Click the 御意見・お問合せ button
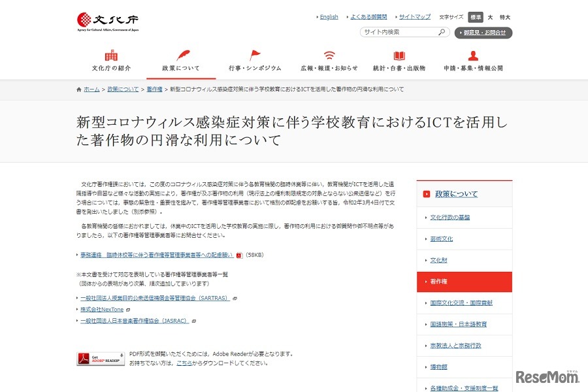Viewport: 588px width, 392px height. coord(483,32)
